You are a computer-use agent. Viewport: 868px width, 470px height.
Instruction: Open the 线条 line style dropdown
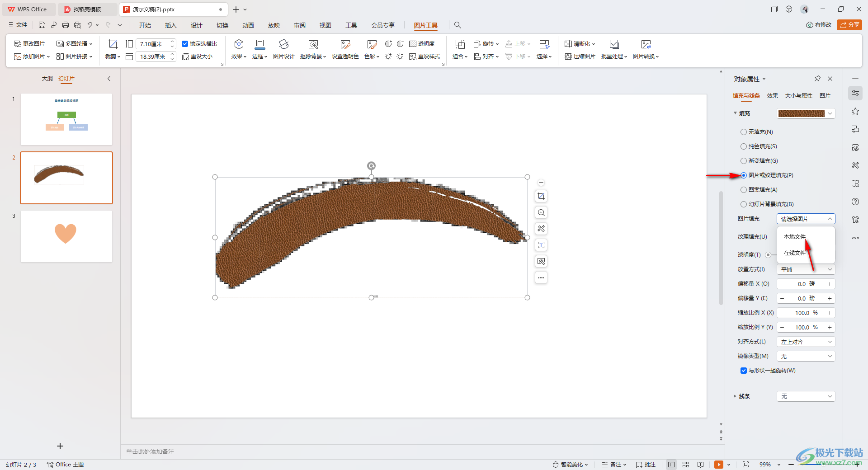(x=806, y=396)
